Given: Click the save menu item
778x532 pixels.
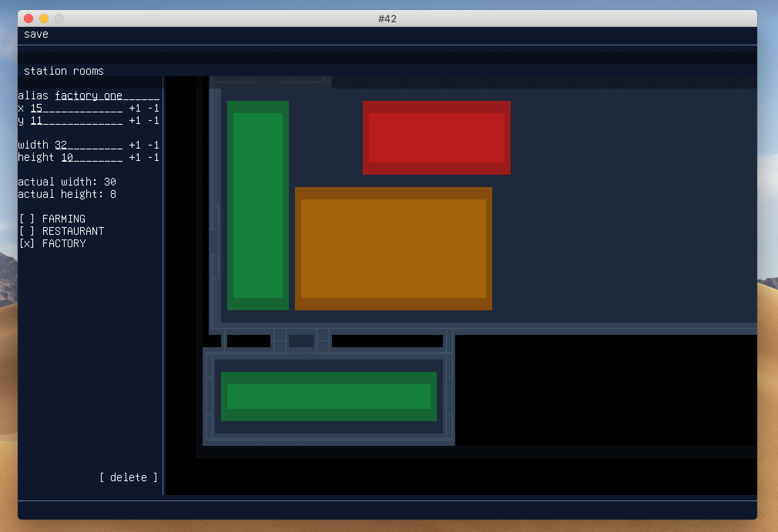Looking at the screenshot, I should 36,34.
